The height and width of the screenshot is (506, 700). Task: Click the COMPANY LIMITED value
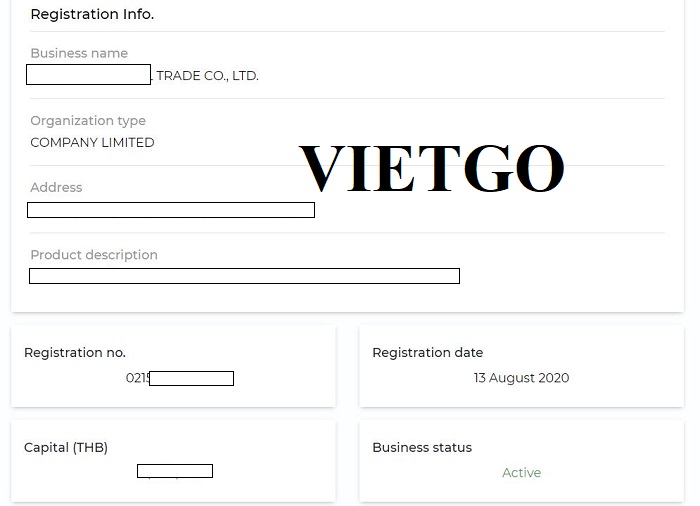[92, 143]
